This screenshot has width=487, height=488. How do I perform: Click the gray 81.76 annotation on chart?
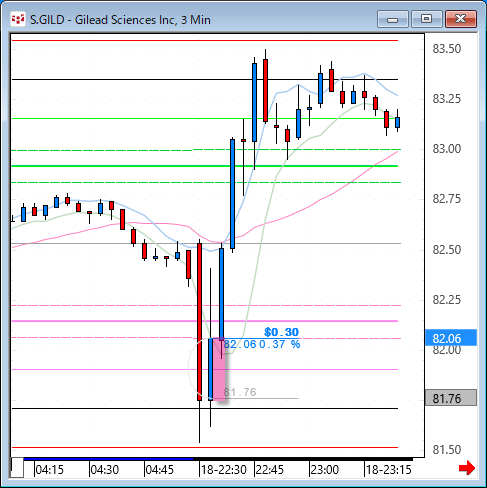click(240, 392)
